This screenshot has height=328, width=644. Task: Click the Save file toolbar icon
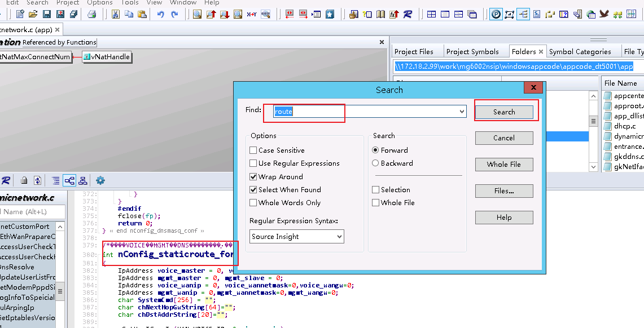pyautogui.click(x=47, y=14)
